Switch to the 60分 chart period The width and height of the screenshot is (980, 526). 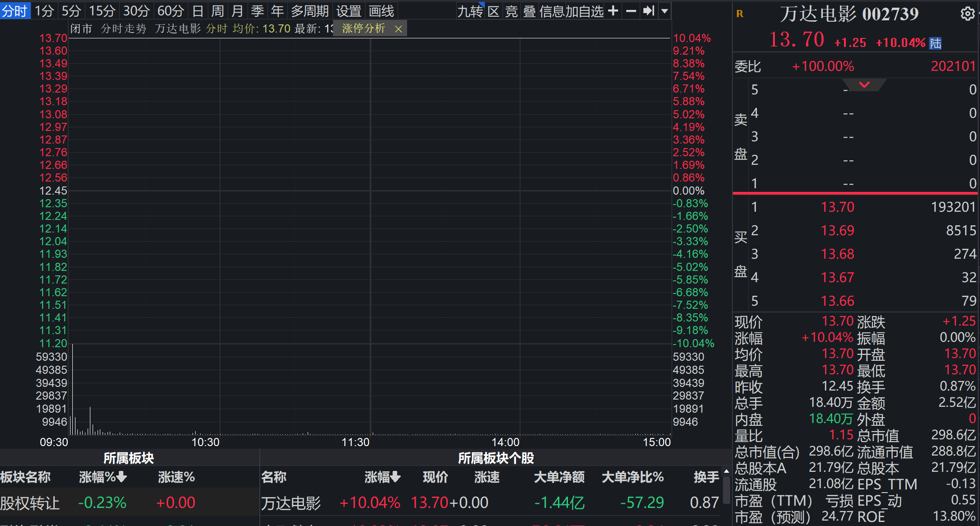[x=171, y=11]
